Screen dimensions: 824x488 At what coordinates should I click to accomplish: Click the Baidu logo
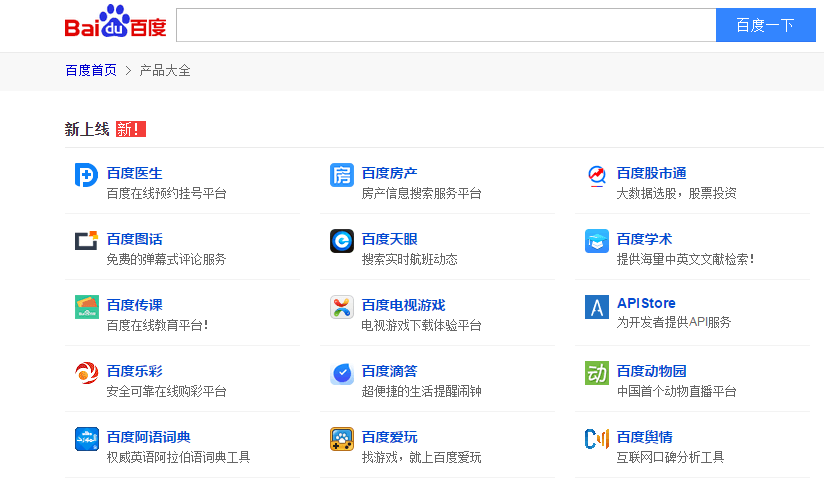click(116, 22)
